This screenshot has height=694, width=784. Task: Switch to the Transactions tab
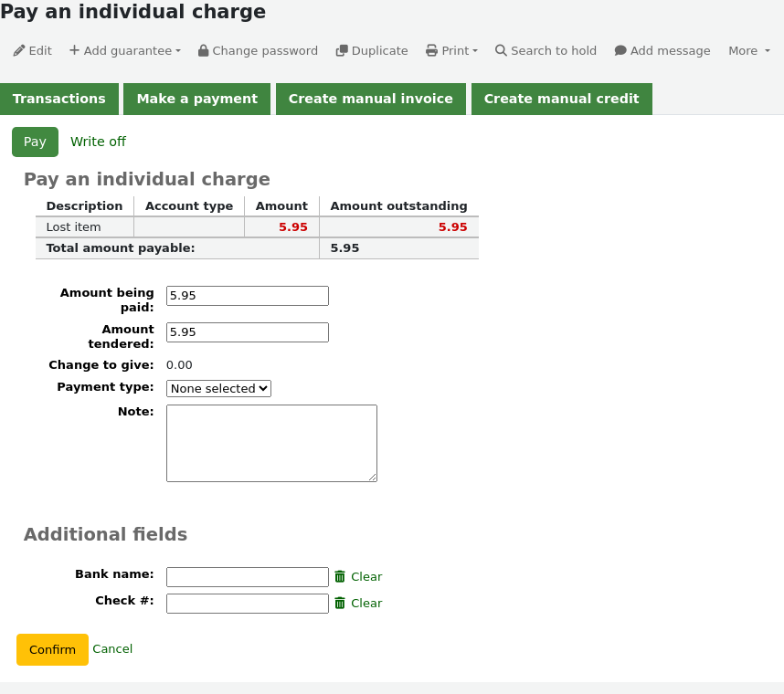(59, 99)
